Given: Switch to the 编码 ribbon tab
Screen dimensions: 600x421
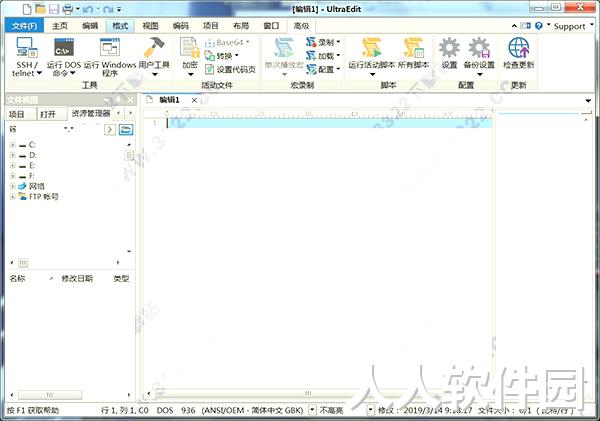Looking at the screenshot, I should [180, 26].
